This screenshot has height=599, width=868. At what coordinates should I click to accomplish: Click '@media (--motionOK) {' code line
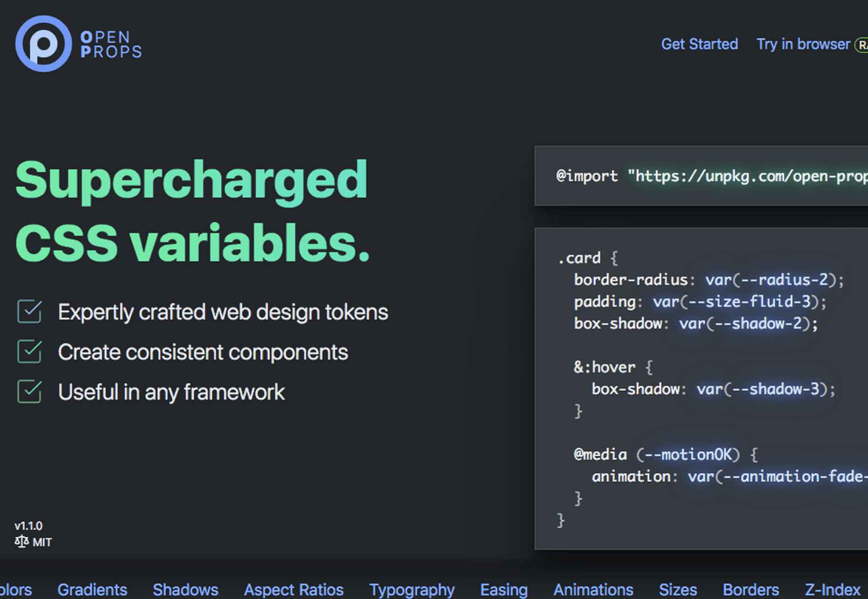pyautogui.click(x=665, y=455)
